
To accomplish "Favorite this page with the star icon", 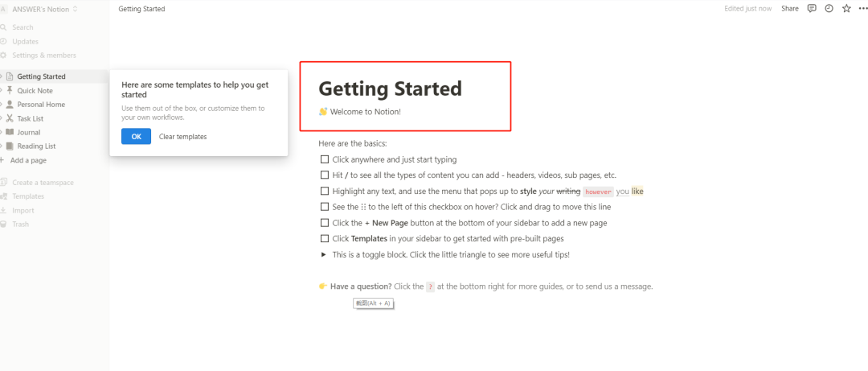I will tap(845, 9).
